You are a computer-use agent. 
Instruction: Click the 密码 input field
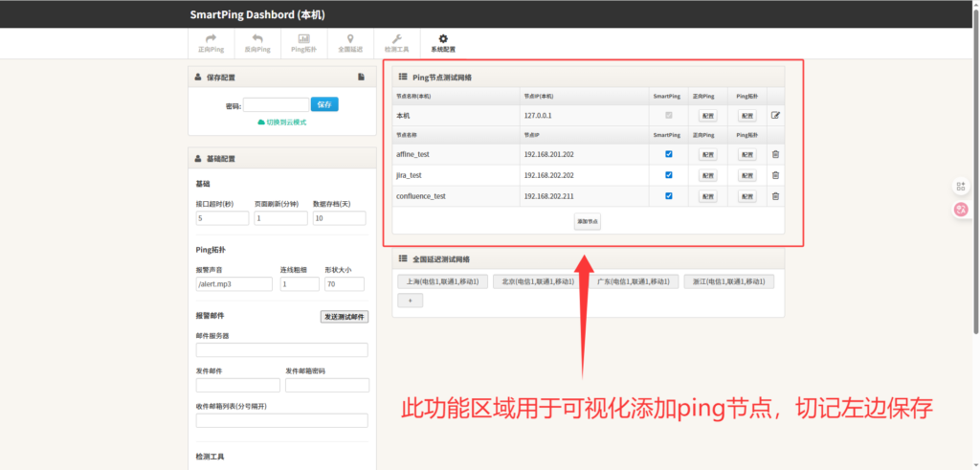coord(276,104)
